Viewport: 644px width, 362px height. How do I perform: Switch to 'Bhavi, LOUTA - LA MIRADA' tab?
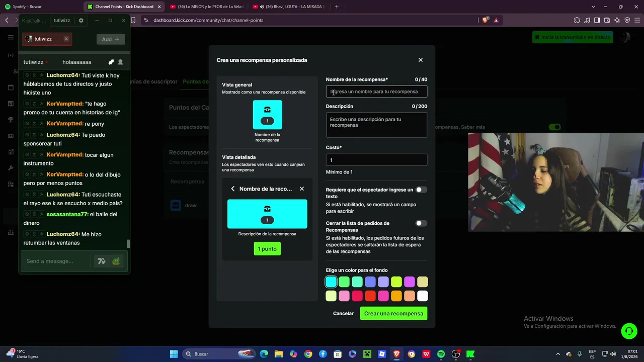tap(288, 7)
